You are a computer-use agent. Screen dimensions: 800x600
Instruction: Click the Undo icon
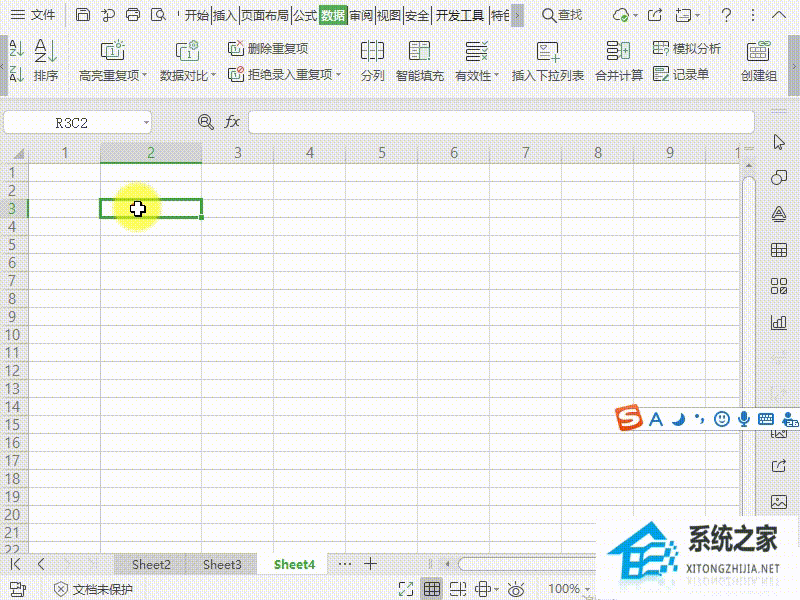click(108, 15)
